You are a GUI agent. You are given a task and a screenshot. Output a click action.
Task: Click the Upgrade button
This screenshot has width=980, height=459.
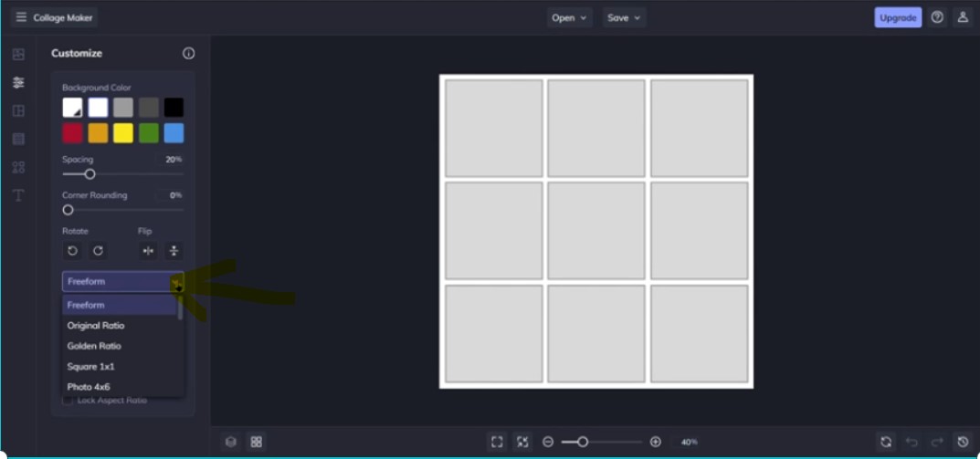(897, 17)
